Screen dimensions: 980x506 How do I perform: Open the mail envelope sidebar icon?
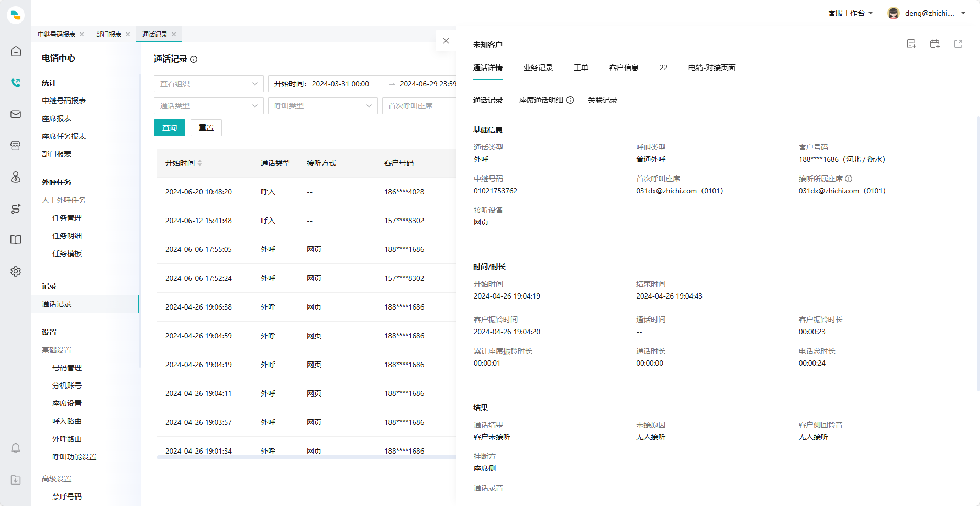tap(16, 114)
